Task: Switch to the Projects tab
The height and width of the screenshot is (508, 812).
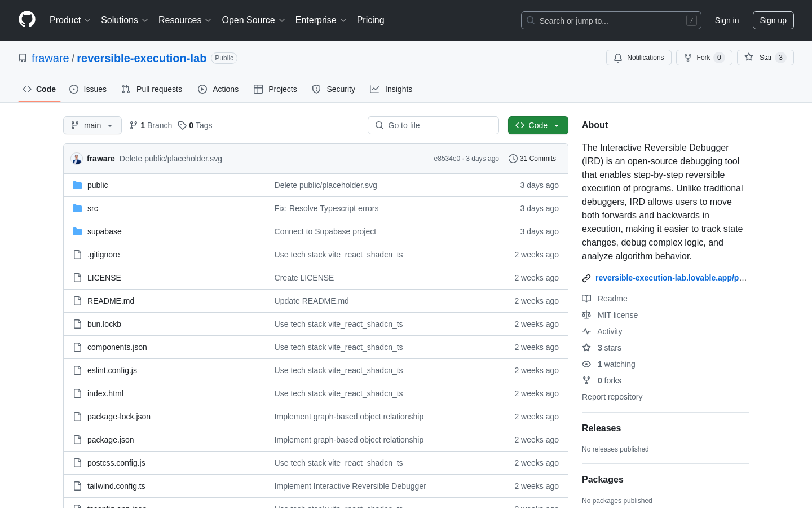Action: (275, 89)
